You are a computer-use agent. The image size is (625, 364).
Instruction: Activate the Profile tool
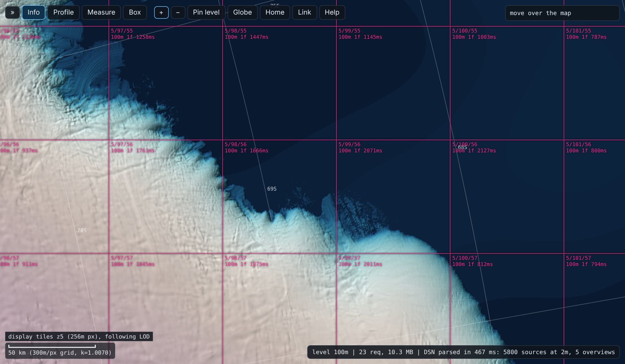tap(64, 12)
